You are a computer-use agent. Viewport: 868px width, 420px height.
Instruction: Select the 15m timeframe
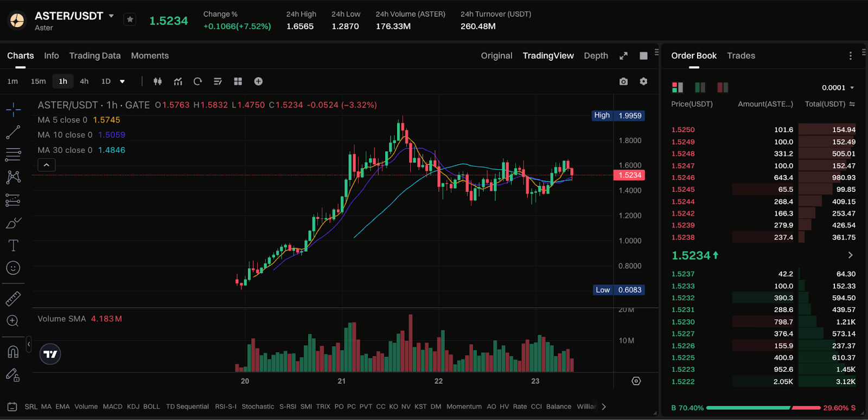(x=38, y=81)
